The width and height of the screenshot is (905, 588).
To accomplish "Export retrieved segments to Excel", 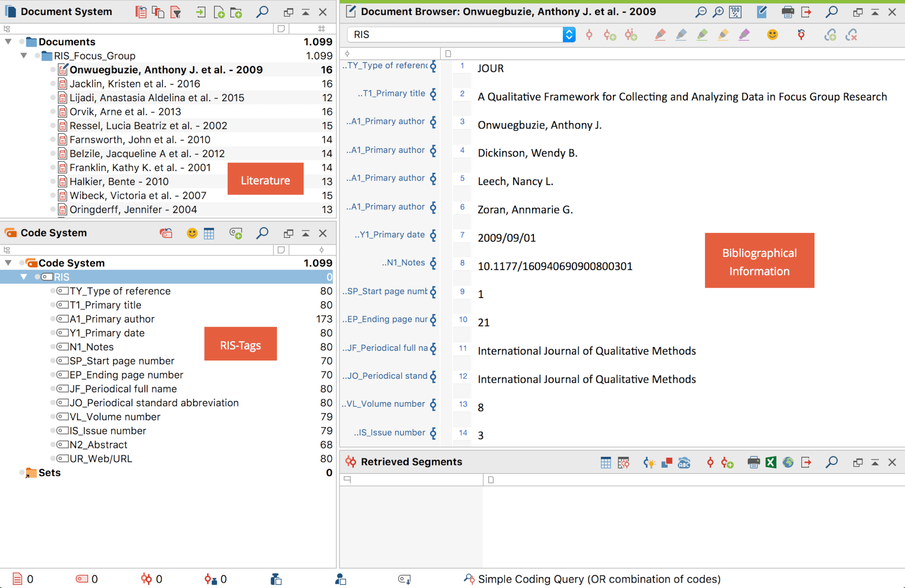I will [771, 462].
